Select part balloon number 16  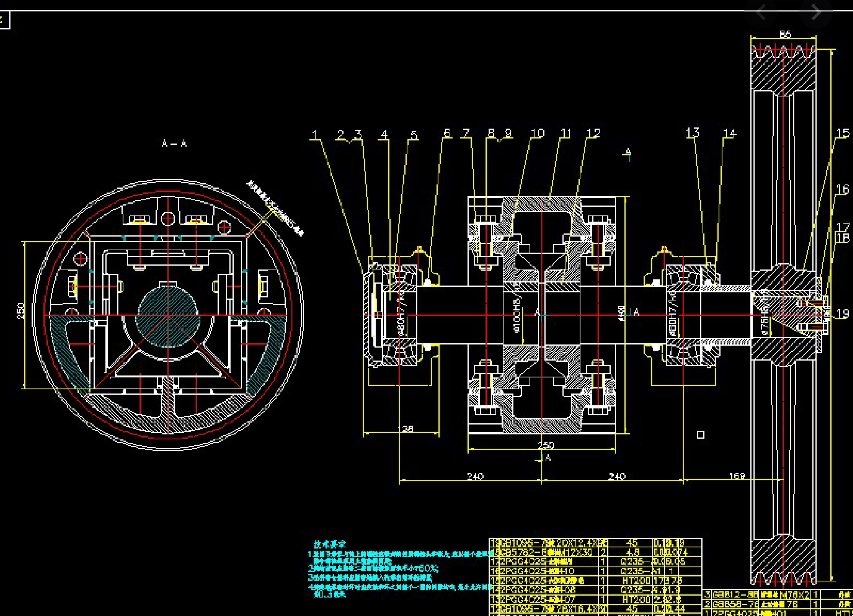(842, 189)
